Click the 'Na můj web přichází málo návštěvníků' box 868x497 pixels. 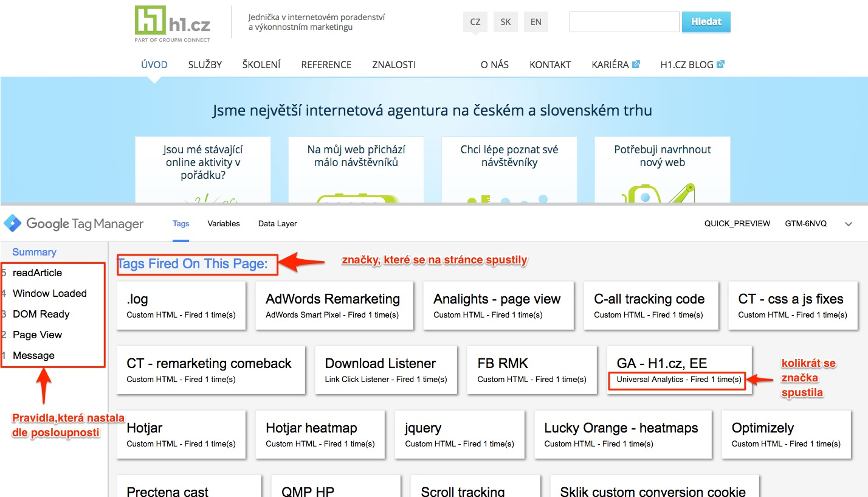[356, 169]
